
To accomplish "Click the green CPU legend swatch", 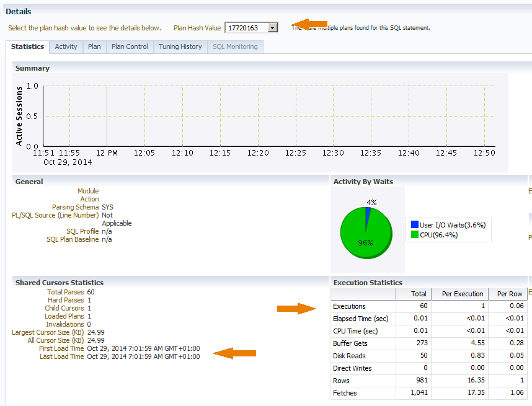I will 415,235.
